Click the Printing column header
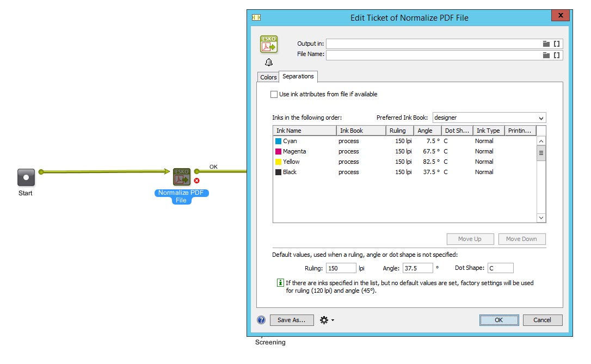The height and width of the screenshot is (364, 591). pos(520,131)
